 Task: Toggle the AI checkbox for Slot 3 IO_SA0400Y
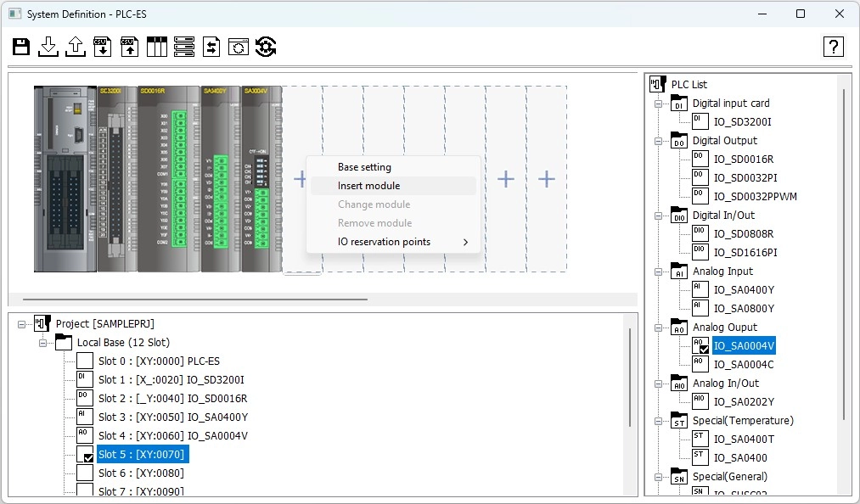(x=84, y=417)
